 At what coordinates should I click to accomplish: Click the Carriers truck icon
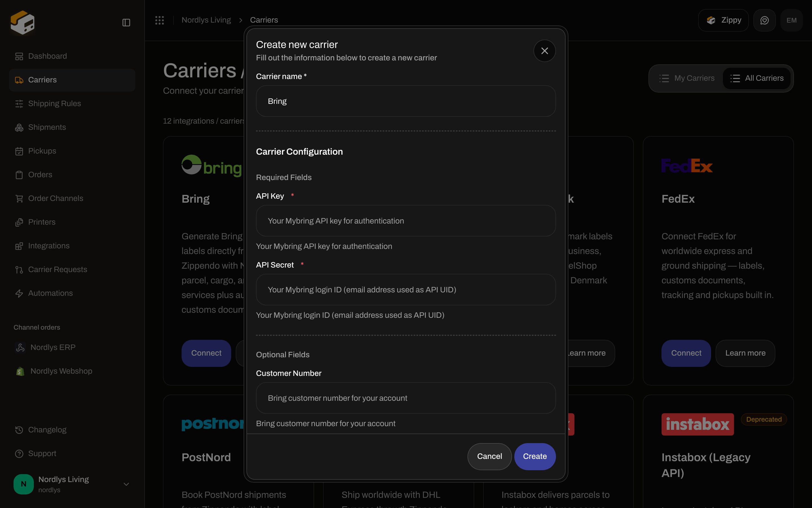(x=19, y=80)
